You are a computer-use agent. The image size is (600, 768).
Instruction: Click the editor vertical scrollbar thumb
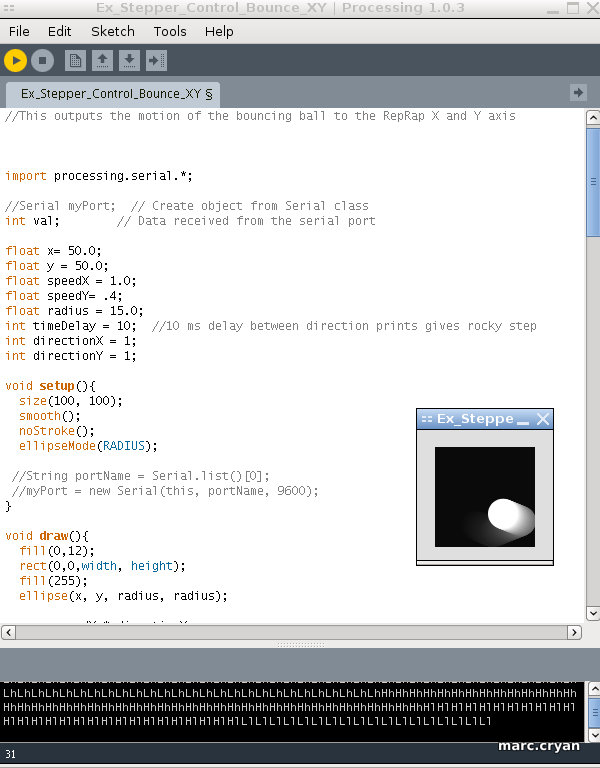[593, 182]
